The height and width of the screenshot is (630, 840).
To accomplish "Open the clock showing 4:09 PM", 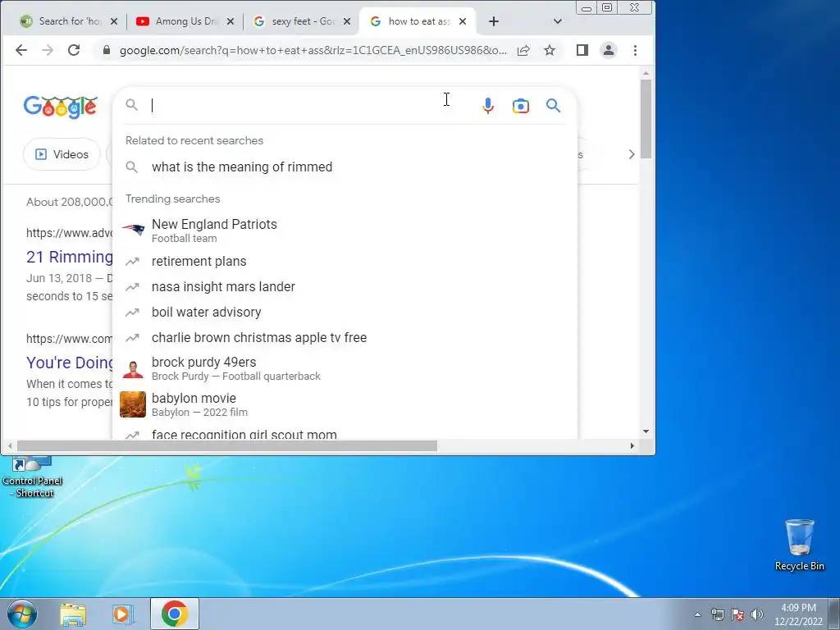I will click(798, 614).
